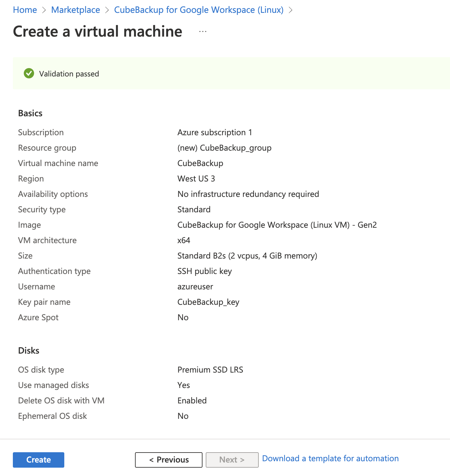This screenshot has width=450, height=476.
Task: Select 'azureuser' username value
Action: click(x=195, y=286)
